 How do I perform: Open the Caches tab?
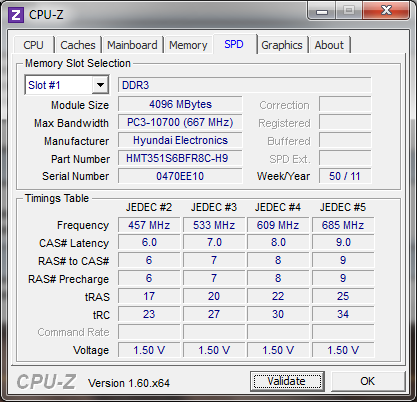click(78, 45)
